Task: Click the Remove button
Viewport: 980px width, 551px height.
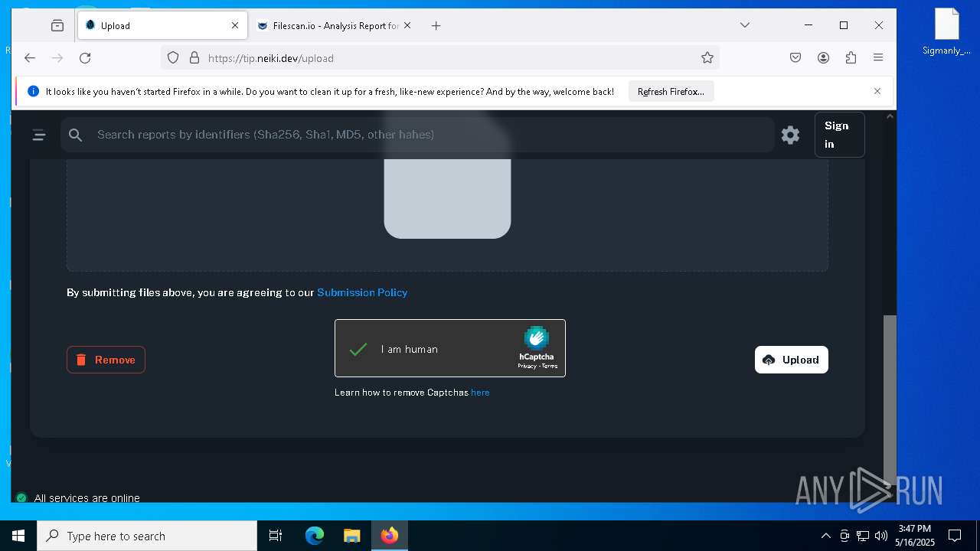Action: pos(106,360)
